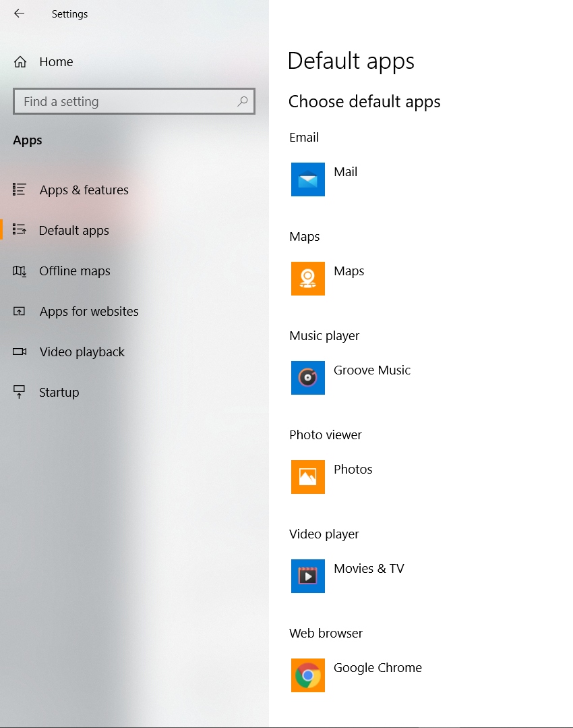Click the Home house icon

click(20, 62)
